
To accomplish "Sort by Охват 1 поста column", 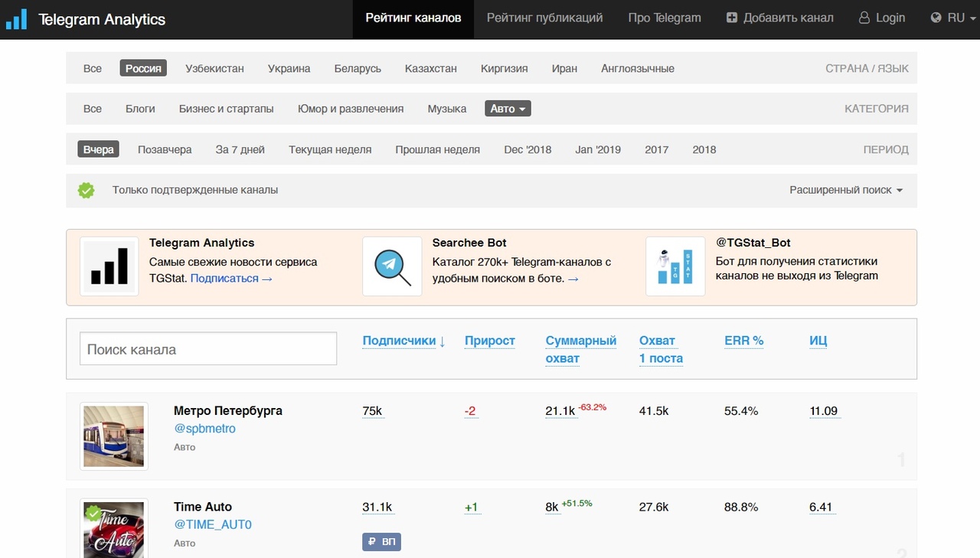I will (x=661, y=349).
